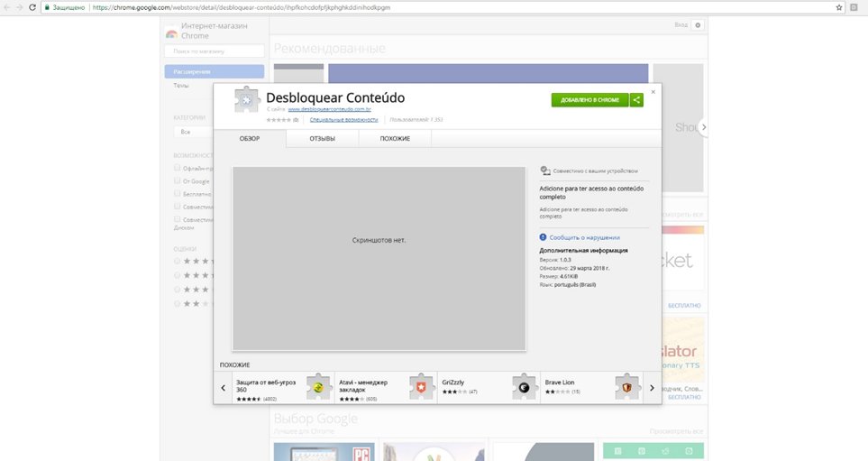Toggle the 'От Google' checkbox
Screen dimensions: 868x461
click(178, 180)
